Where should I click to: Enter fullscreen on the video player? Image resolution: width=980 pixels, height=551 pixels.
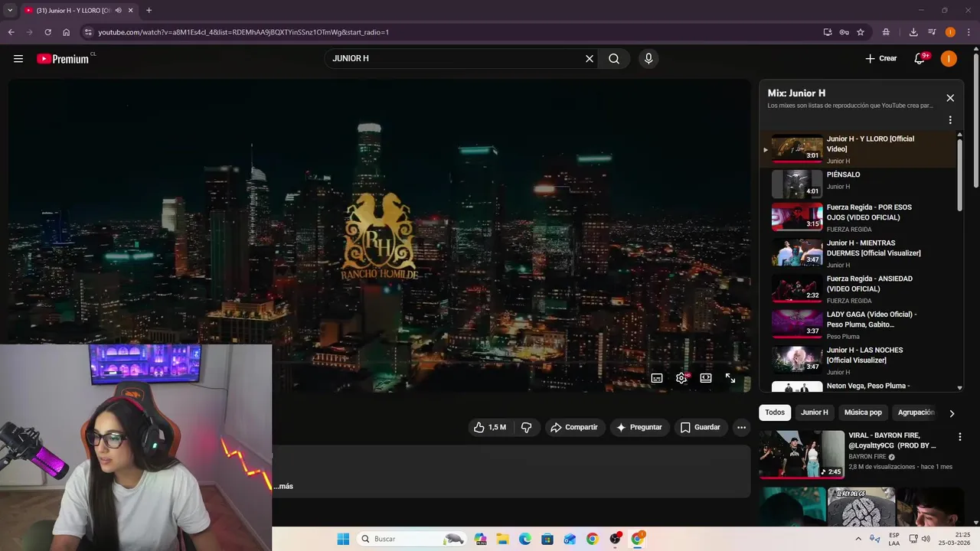[x=730, y=378]
